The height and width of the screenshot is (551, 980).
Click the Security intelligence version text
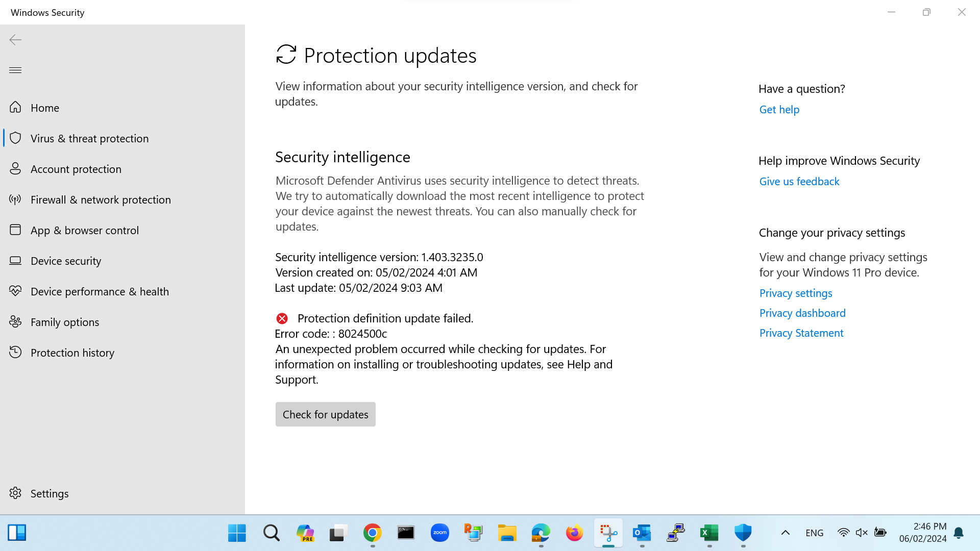(379, 257)
